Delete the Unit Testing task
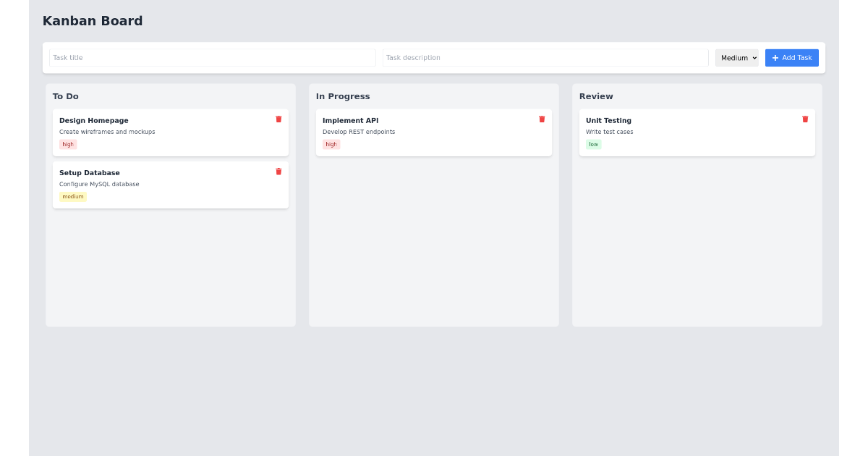 coord(805,119)
